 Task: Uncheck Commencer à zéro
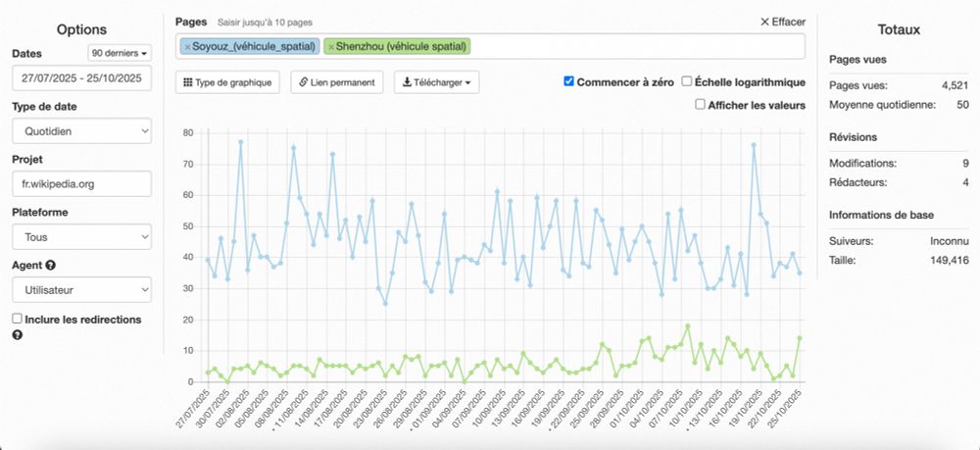pyautogui.click(x=568, y=81)
